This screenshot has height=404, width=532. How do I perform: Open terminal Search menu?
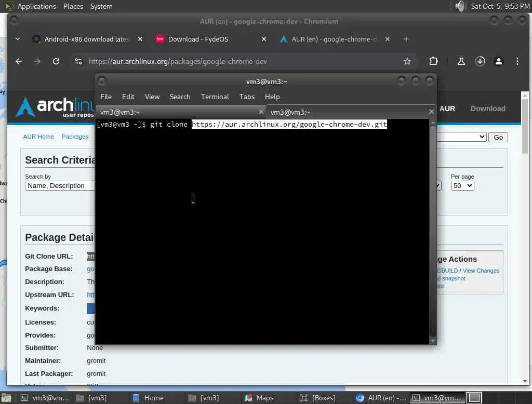click(x=180, y=97)
